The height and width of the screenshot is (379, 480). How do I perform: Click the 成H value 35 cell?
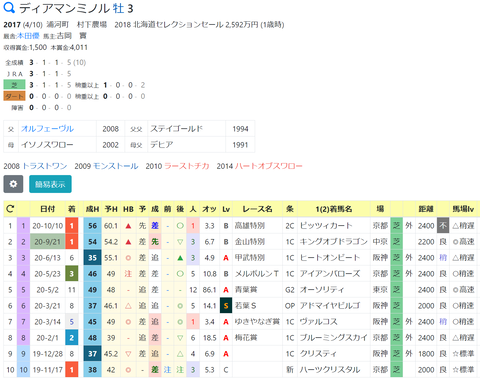click(92, 258)
